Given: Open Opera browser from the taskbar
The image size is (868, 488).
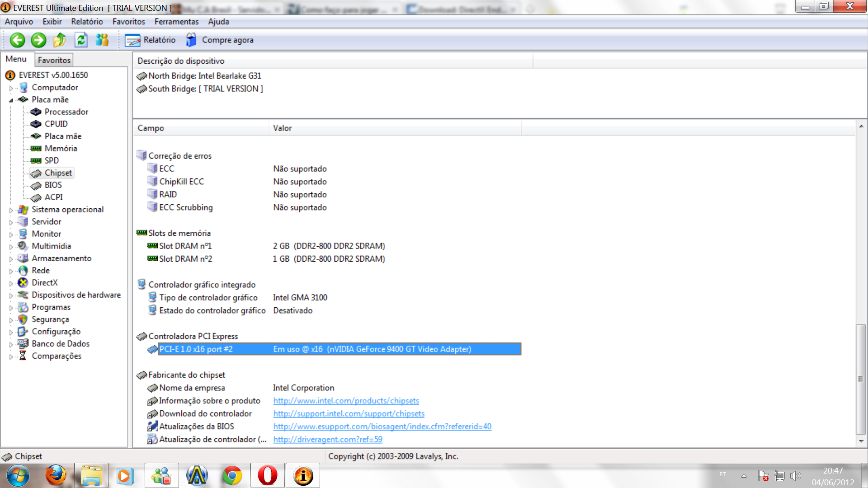Looking at the screenshot, I should 268,475.
